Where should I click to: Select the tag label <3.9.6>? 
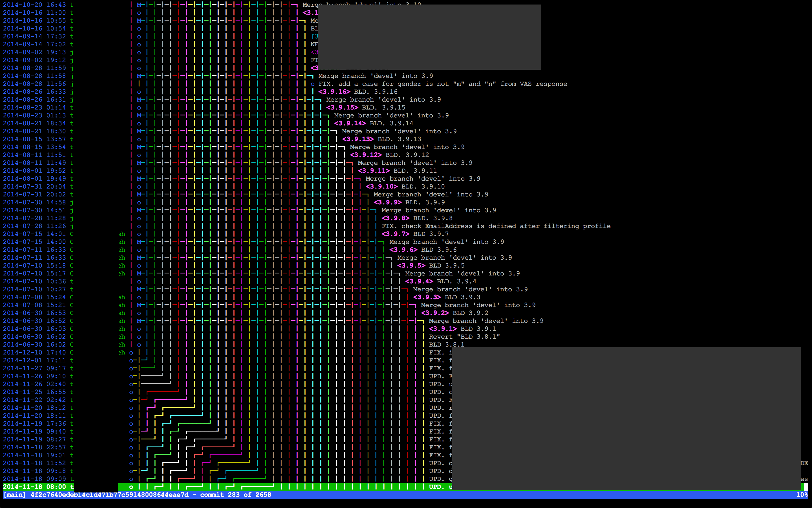pos(403,250)
